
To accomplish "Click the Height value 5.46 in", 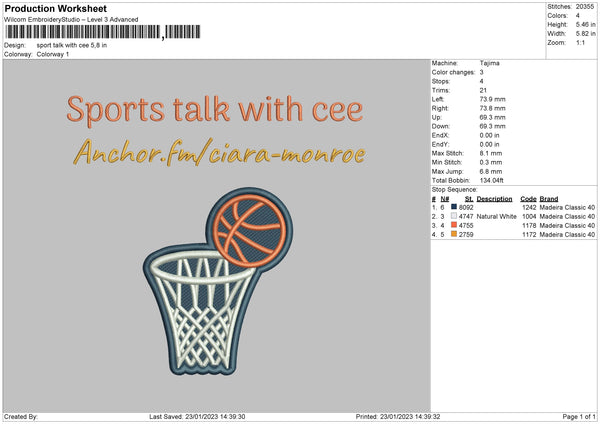I will 585,24.
